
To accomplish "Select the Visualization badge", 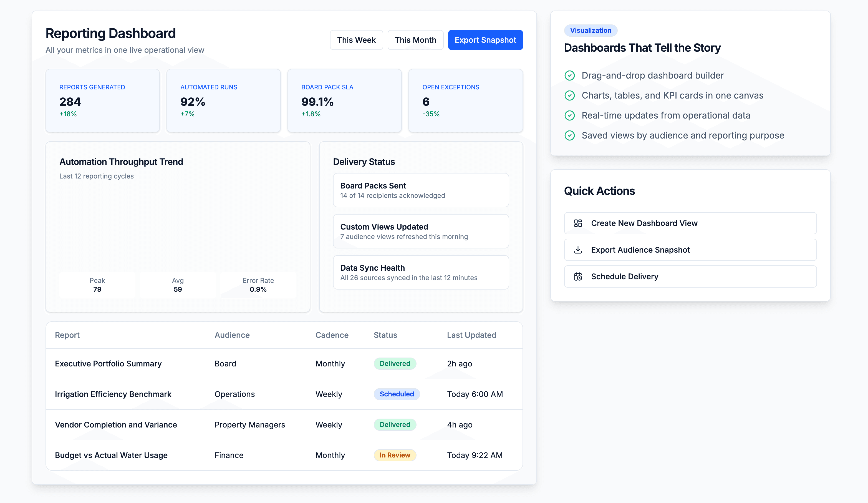I will coord(591,30).
